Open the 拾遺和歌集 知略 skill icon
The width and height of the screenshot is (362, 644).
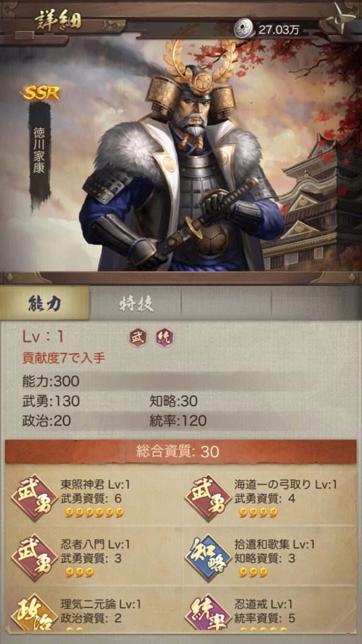coord(208,557)
